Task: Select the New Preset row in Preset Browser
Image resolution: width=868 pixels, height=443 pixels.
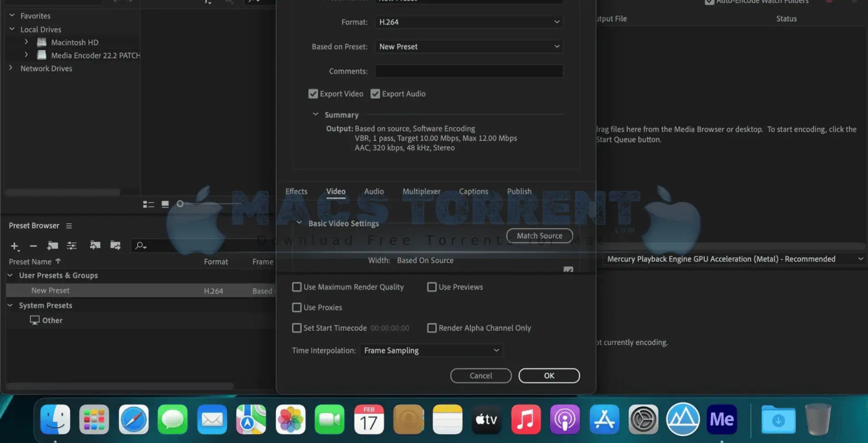Action: pos(141,290)
